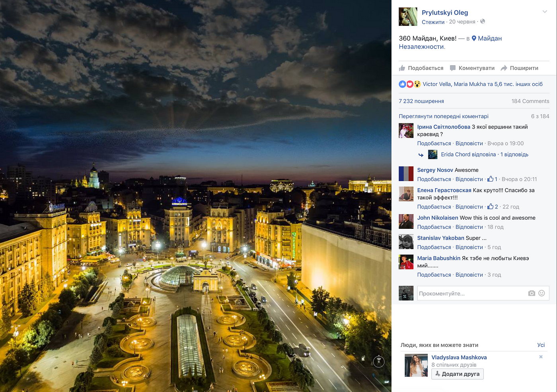The width and height of the screenshot is (557, 392).
Task: Click Поширити to share the post
Action: 520,68
